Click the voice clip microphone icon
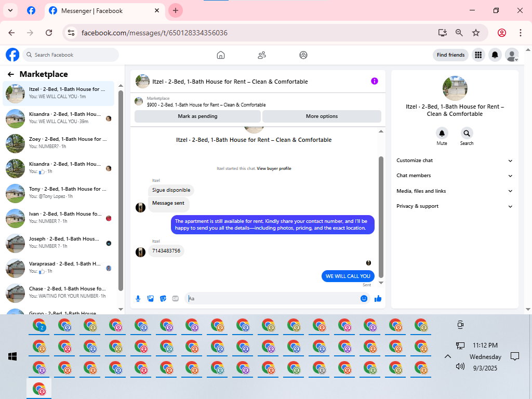 coord(138,299)
